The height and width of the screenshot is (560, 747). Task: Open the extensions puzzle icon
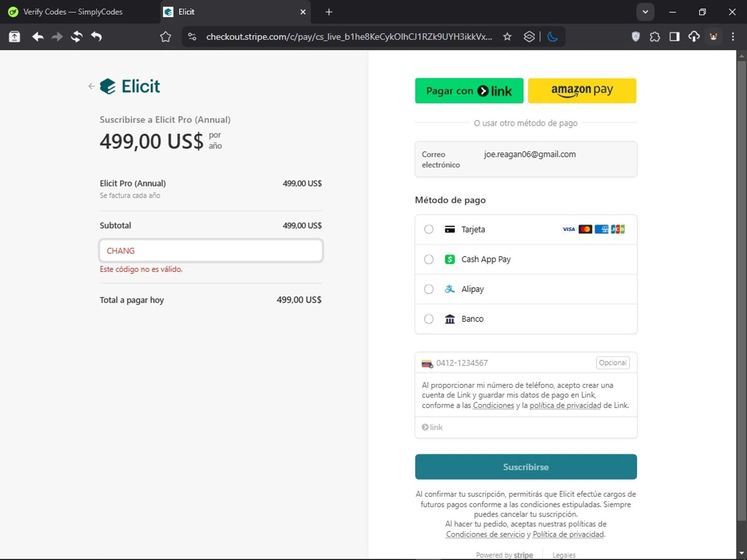pos(655,36)
